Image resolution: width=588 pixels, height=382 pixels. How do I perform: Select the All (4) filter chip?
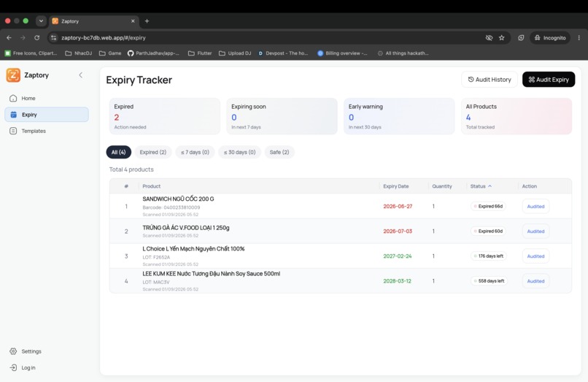118,152
